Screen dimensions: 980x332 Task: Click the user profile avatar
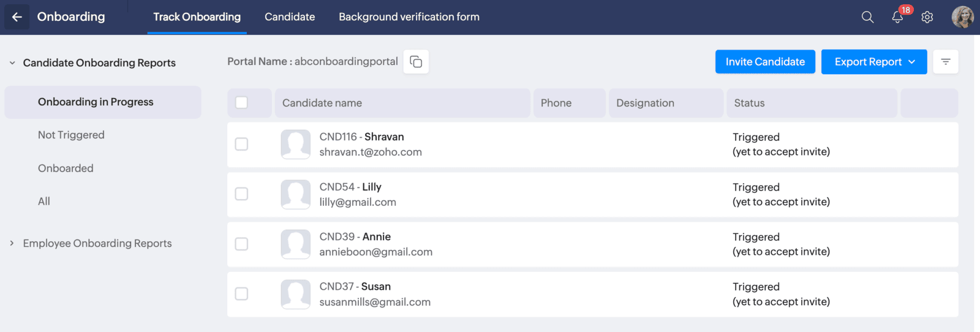pyautogui.click(x=962, y=17)
